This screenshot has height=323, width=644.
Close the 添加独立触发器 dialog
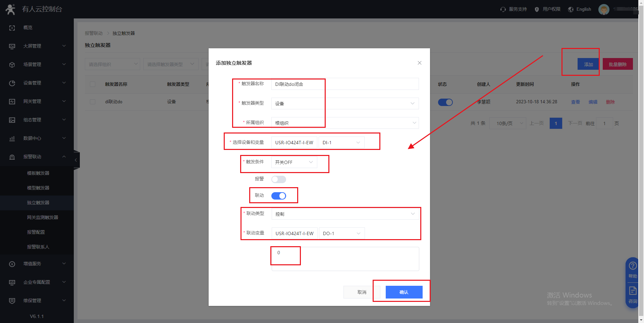point(419,63)
